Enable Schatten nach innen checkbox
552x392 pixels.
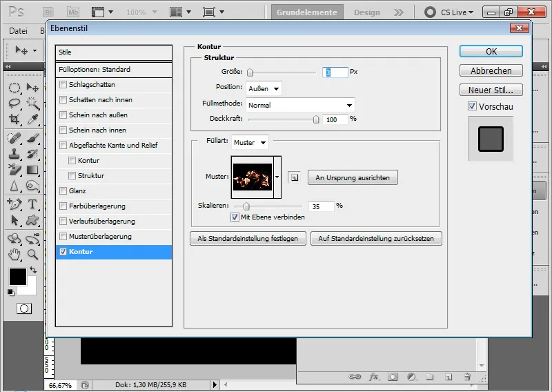tap(63, 99)
